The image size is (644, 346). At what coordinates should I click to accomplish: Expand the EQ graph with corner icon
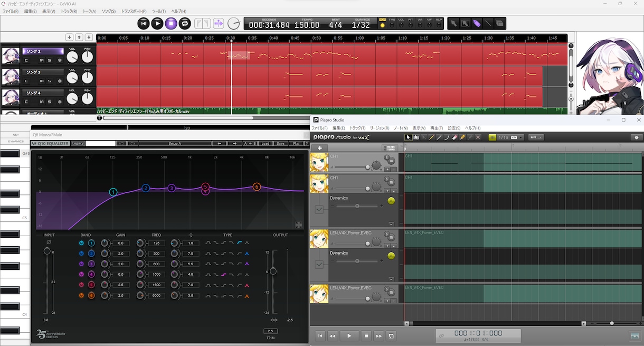(299, 225)
